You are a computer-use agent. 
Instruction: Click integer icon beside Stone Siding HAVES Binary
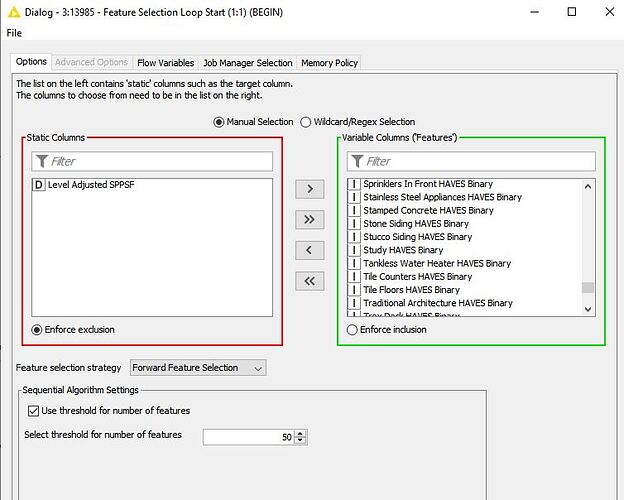tap(353, 223)
